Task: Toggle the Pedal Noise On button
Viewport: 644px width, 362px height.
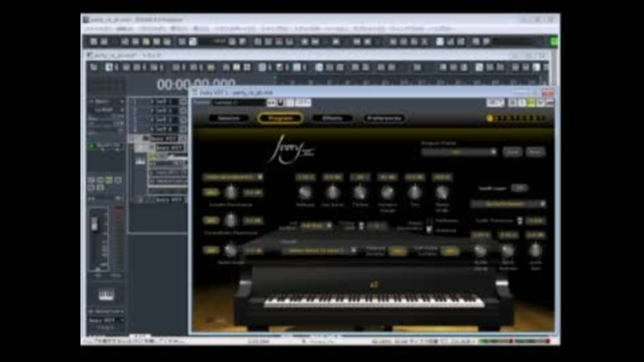Action: tap(211, 250)
